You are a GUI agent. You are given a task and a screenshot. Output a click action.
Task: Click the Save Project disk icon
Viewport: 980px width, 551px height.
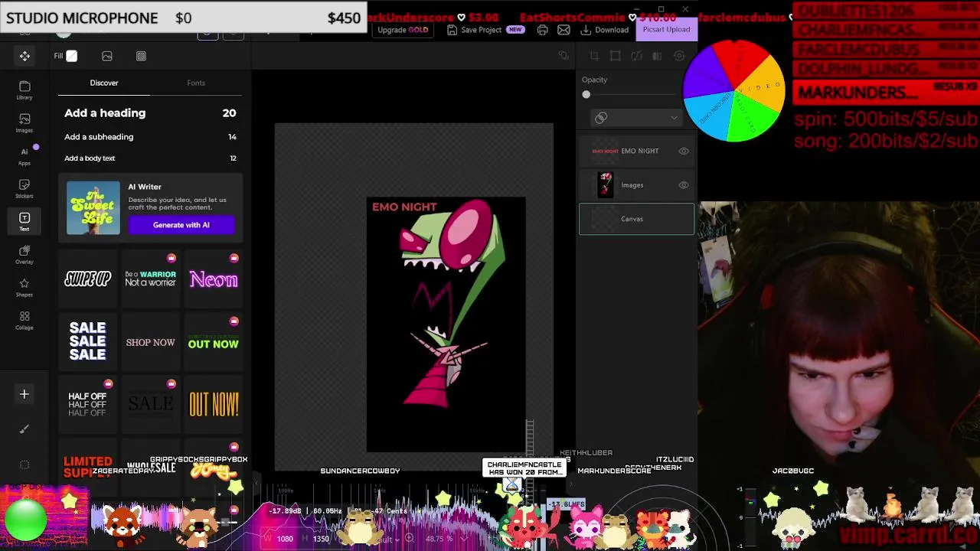pyautogui.click(x=452, y=30)
